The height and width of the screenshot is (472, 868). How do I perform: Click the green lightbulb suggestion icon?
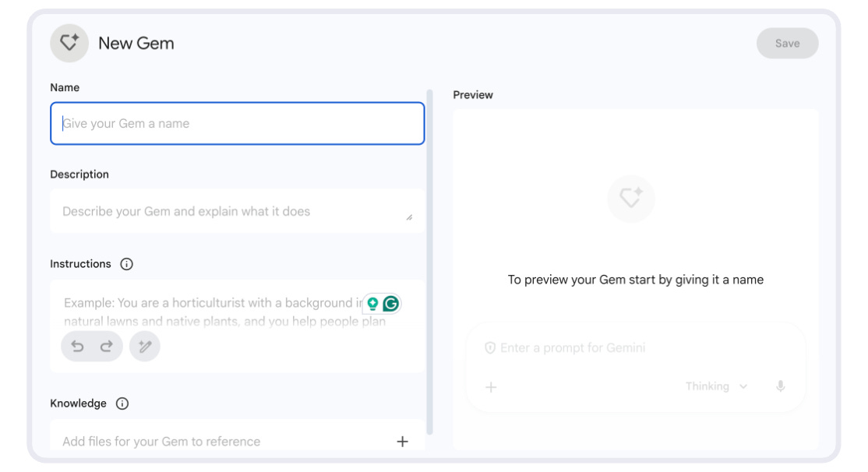tap(372, 304)
